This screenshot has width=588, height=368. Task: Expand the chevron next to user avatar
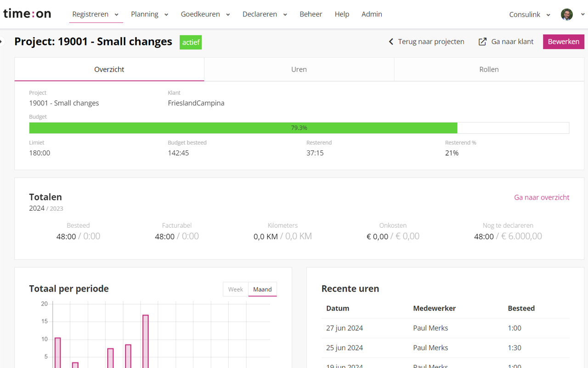point(582,14)
